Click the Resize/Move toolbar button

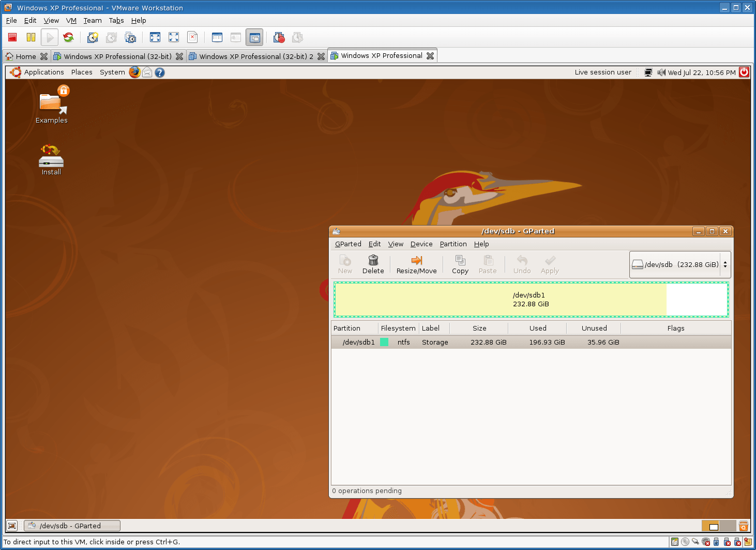coord(416,264)
